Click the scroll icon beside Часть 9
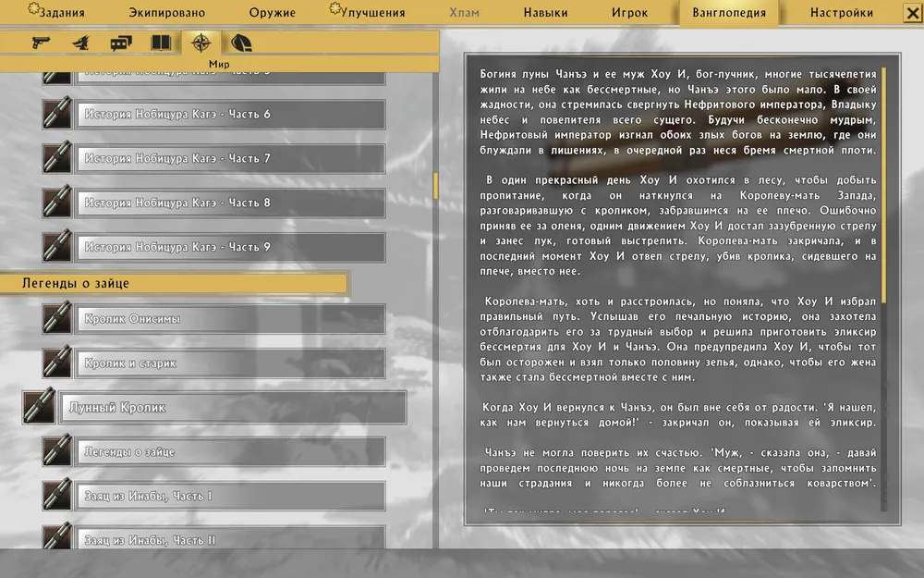 click(57, 246)
